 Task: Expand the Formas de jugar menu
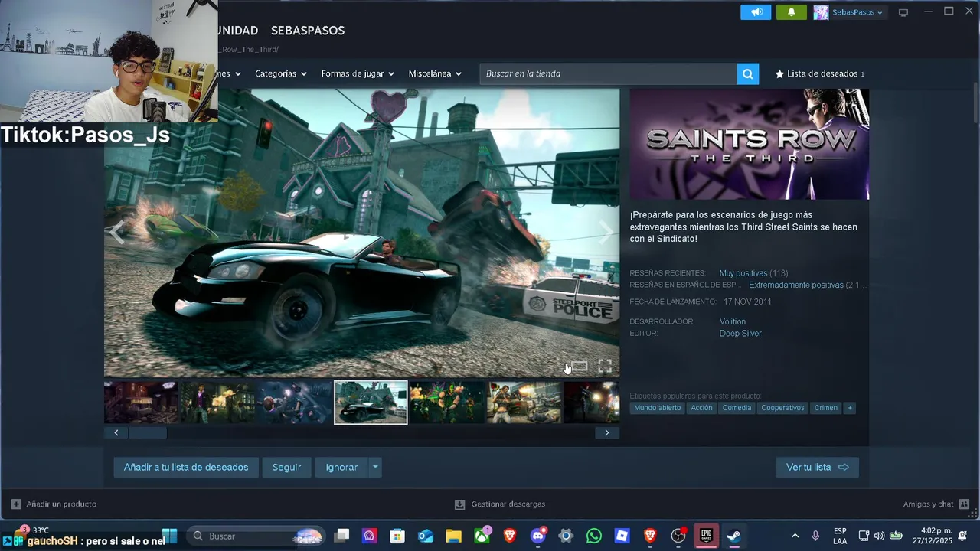point(358,73)
